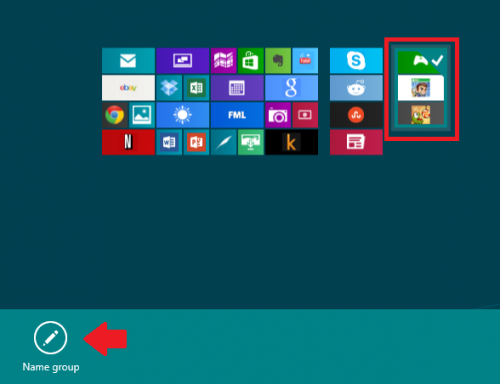Launch the Evernote elephant tile
Viewport: 500px width, 384px height.
pos(278,60)
